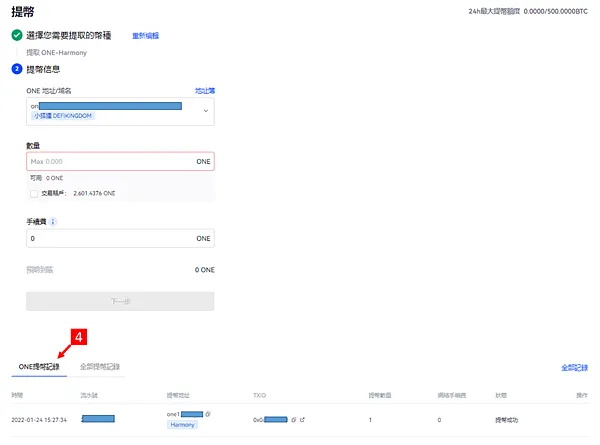Click the TXID column header
Screen dimensions: 600x445
click(x=259, y=395)
